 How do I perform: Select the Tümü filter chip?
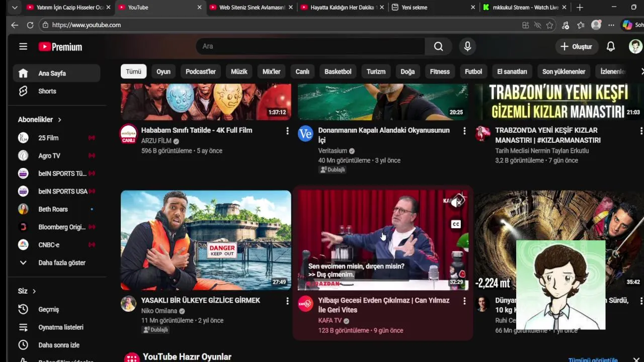[133, 71]
